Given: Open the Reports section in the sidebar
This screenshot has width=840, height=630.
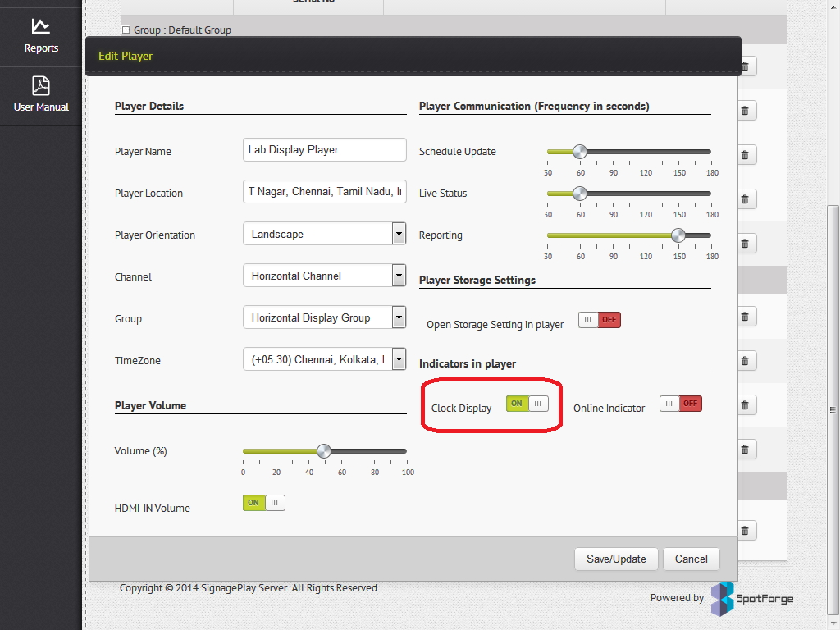Looking at the screenshot, I should pos(41,37).
